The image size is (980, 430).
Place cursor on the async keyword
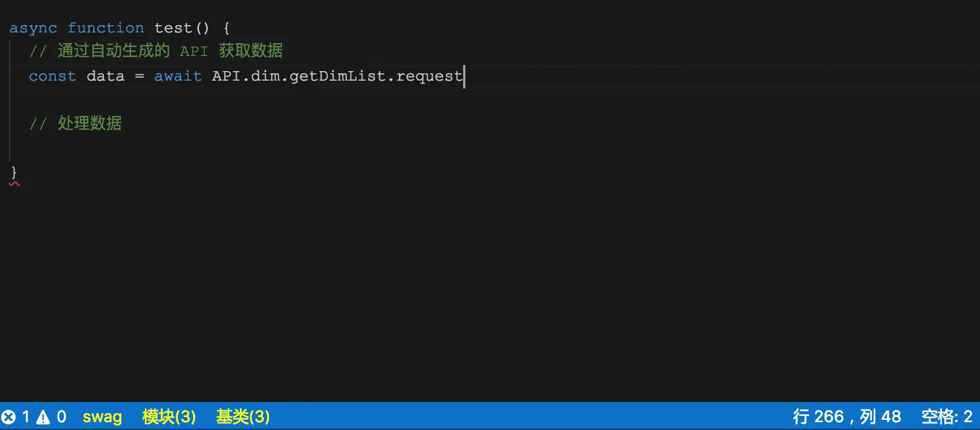pyautogui.click(x=34, y=28)
